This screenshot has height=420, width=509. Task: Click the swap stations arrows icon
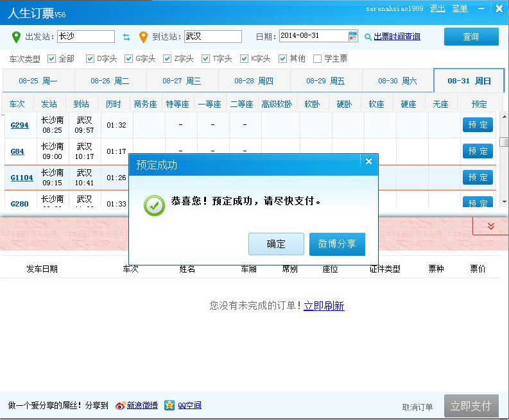(126, 37)
